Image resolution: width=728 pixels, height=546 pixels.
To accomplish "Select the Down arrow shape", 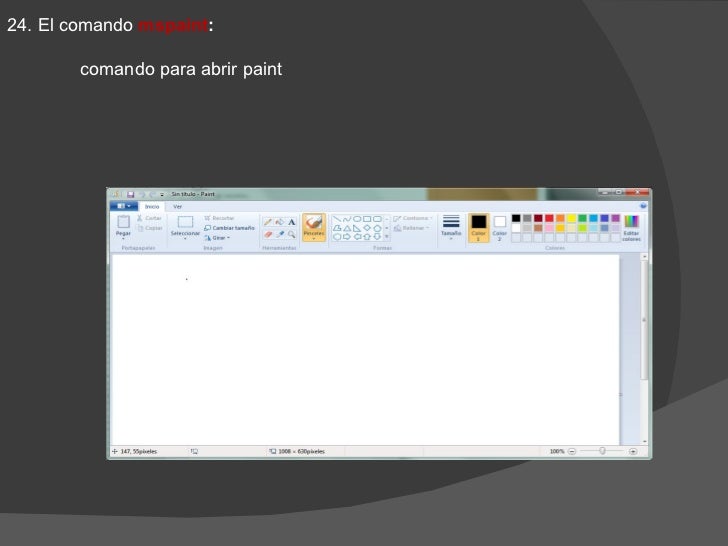I will click(377, 237).
